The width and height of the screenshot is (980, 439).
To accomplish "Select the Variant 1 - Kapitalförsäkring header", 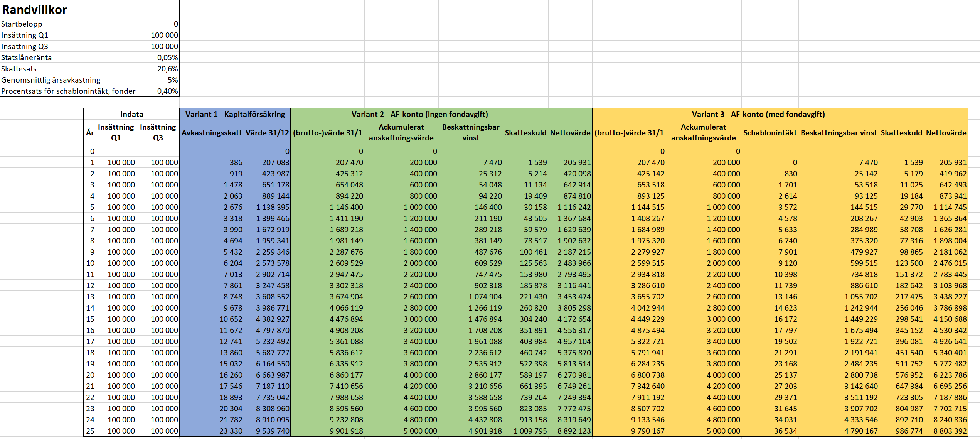I will pyautogui.click(x=235, y=114).
